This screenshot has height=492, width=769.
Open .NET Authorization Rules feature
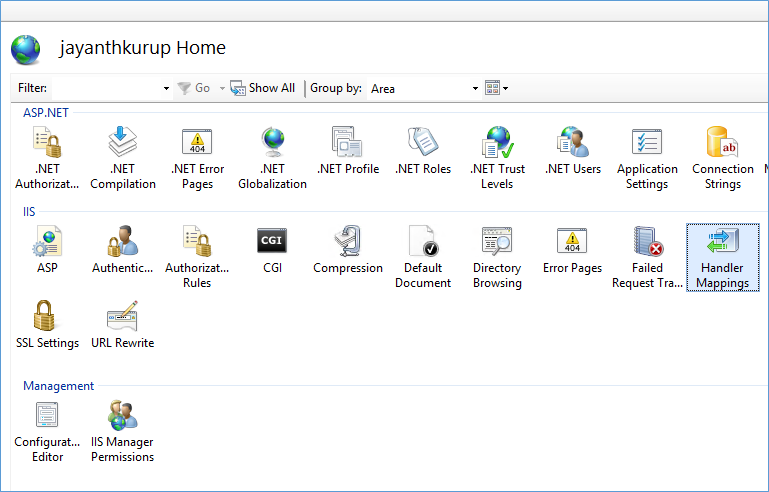[47, 158]
